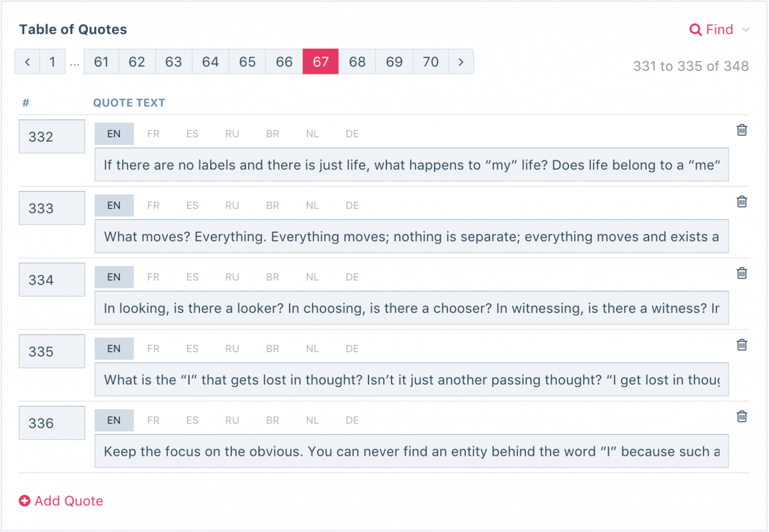Screen dimensions: 769x532
Task: Switch quote 332 to FR
Action: pyautogui.click(x=153, y=134)
